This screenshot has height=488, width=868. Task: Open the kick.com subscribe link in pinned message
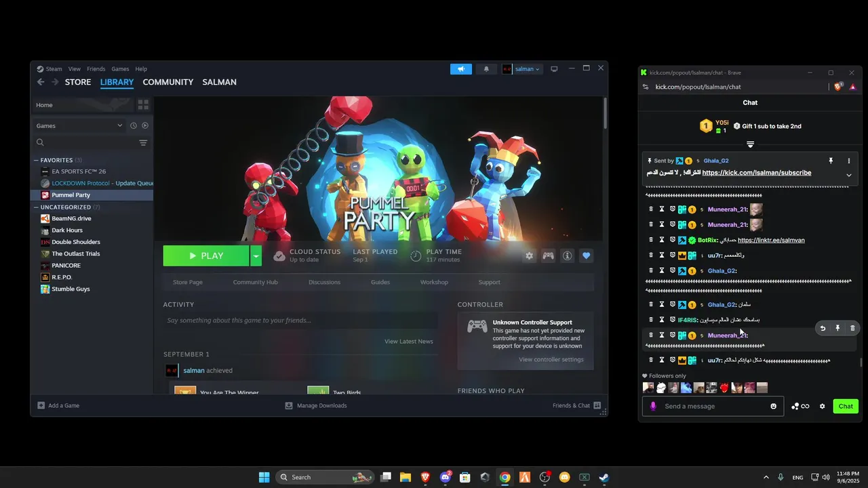[x=757, y=173]
